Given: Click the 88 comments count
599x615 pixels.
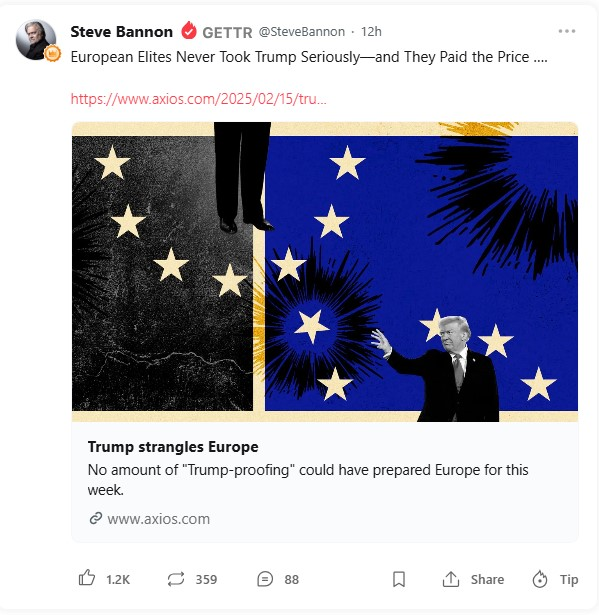Looking at the screenshot, I should pos(291,579).
